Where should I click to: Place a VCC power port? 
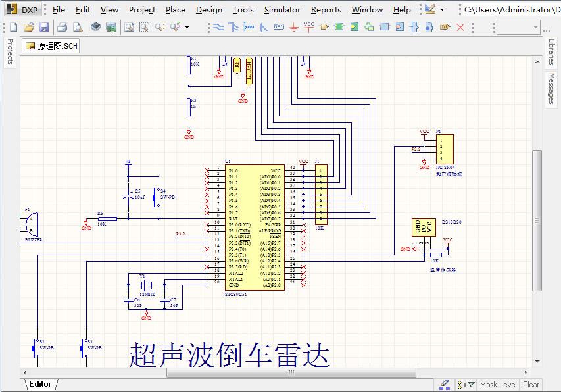point(308,28)
